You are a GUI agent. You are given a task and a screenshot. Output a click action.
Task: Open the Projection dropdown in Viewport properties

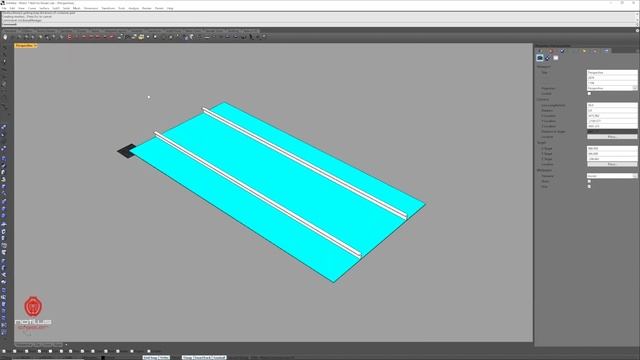pos(612,88)
